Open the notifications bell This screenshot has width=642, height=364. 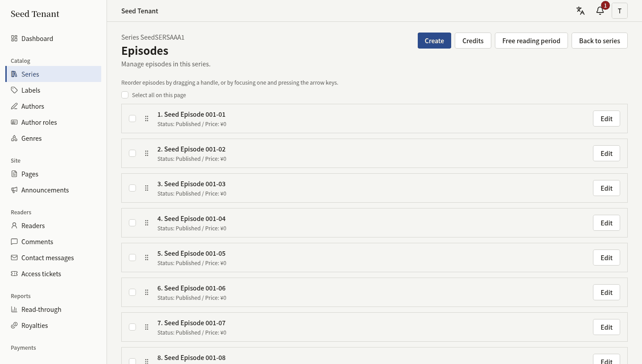[600, 11]
